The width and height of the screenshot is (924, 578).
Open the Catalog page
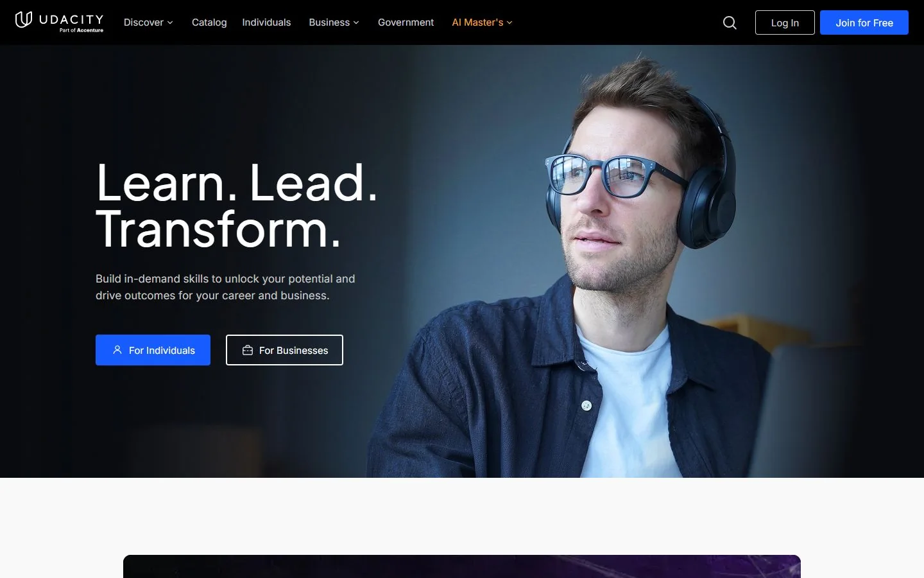point(209,22)
